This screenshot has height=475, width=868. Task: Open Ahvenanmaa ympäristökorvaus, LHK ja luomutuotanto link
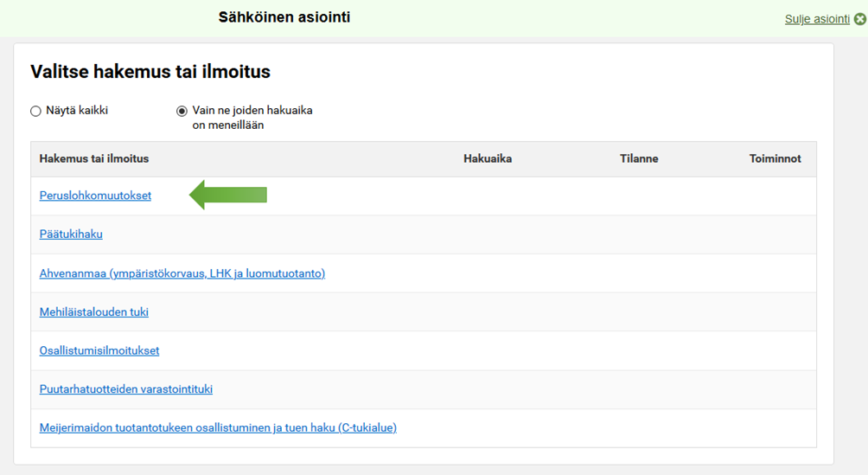click(182, 273)
